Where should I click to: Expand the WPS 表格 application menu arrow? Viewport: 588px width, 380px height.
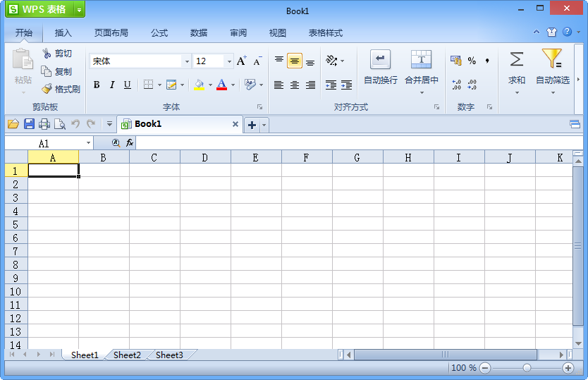tap(78, 9)
